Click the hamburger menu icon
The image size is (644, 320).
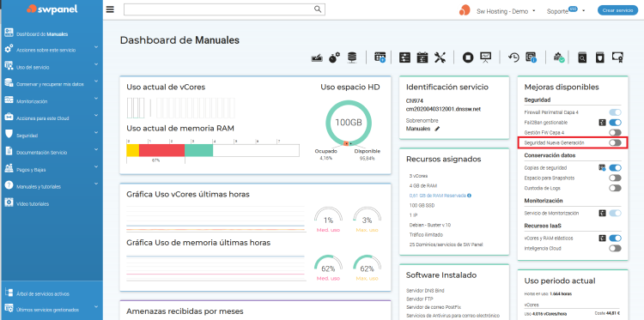click(x=110, y=9)
